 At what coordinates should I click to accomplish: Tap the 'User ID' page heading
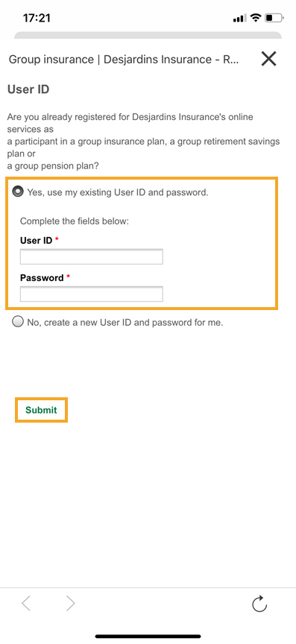[x=28, y=89]
